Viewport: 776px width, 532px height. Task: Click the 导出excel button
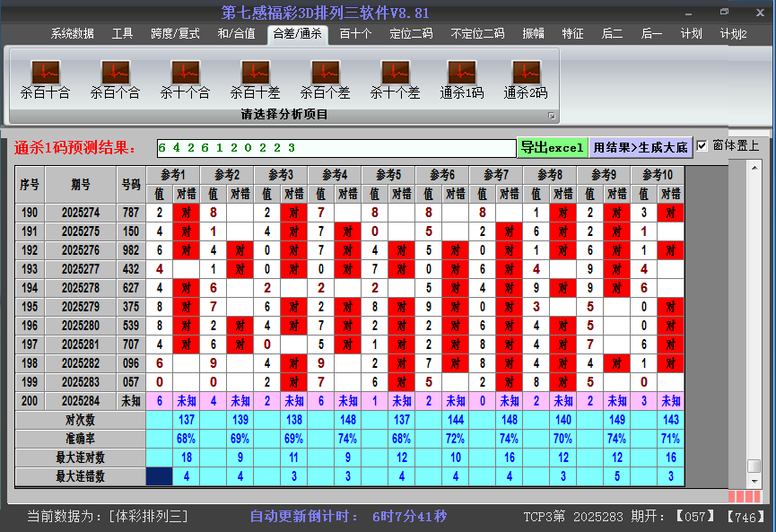pos(552,147)
